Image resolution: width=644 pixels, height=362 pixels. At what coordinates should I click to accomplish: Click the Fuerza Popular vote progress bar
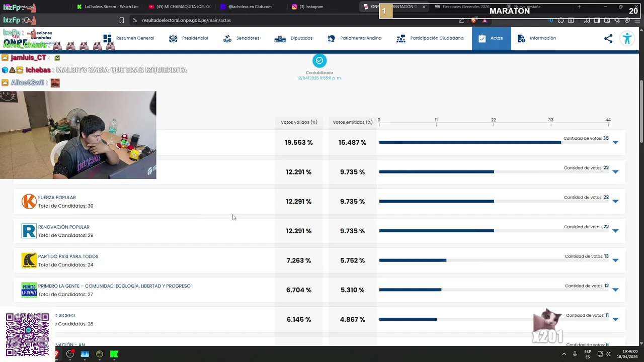pyautogui.click(x=494, y=202)
